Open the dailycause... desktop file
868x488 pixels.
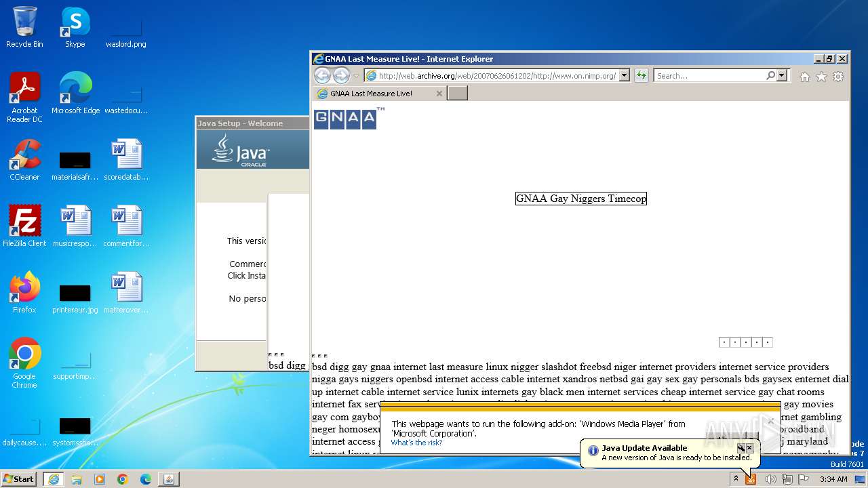[x=24, y=430]
